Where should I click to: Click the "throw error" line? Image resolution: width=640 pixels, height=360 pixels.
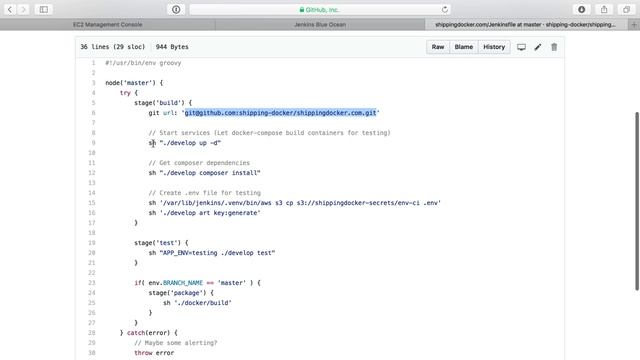coord(154,353)
